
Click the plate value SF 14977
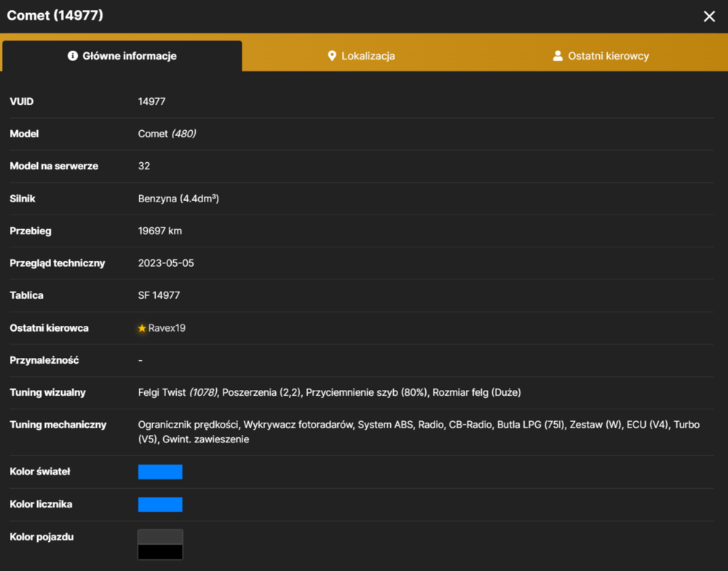(x=159, y=295)
